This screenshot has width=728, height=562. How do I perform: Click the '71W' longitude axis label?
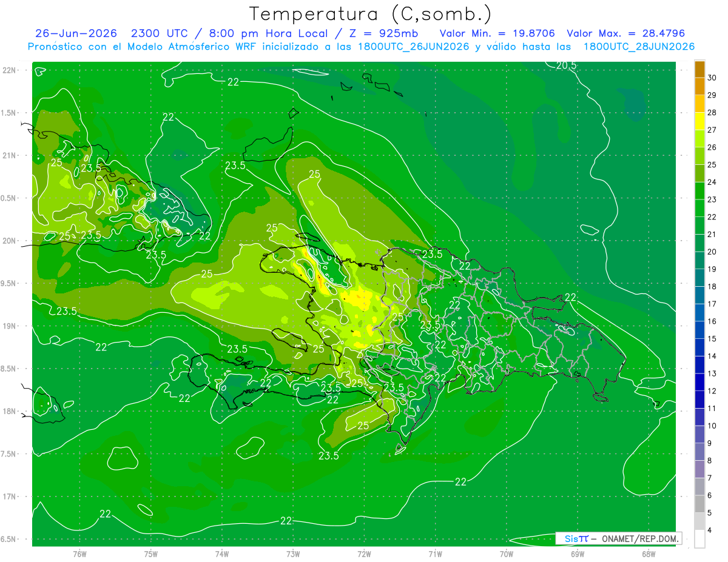point(435,554)
